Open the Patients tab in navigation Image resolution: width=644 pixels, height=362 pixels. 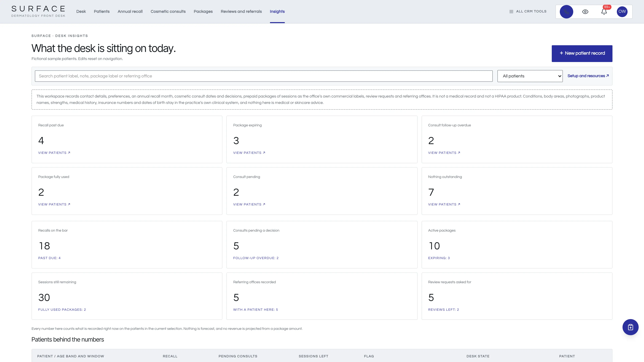(x=101, y=12)
